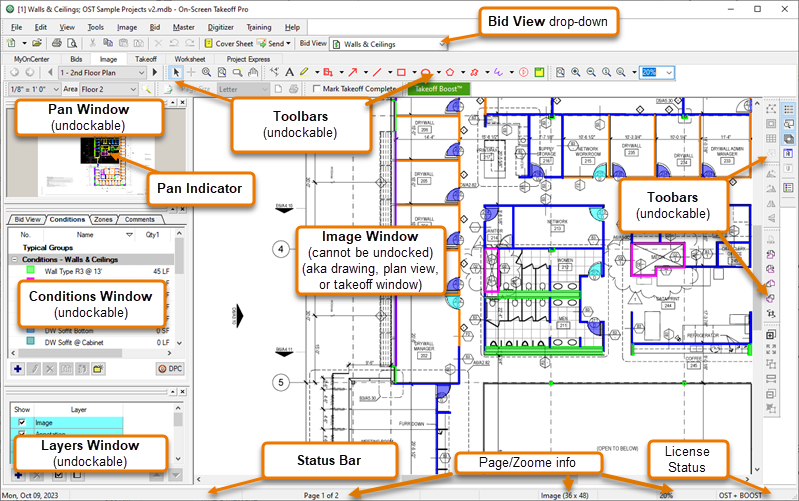The height and width of the screenshot is (501, 799).
Task: Select the Text annotation tool (letter A)
Action: pos(289,72)
